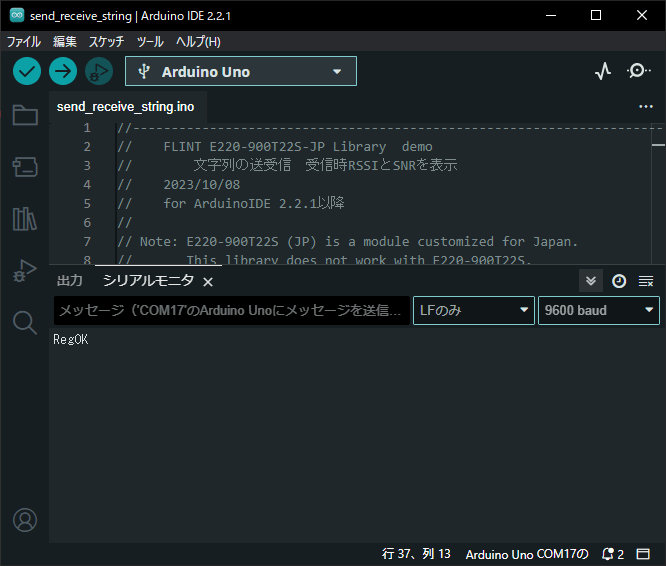
Task: Open editor tab options ellipsis menu
Action: pyautogui.click(x=646, y=107)
